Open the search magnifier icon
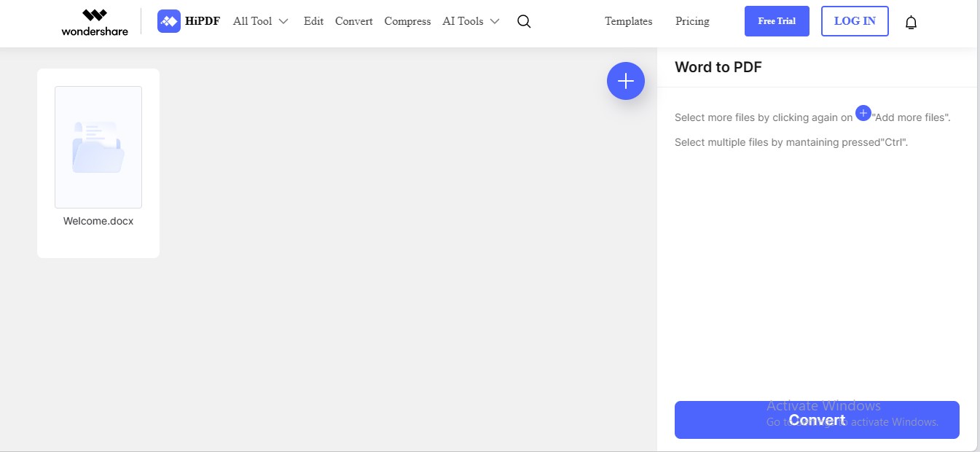Screen dimensions: 980x452 coord(523,21)
